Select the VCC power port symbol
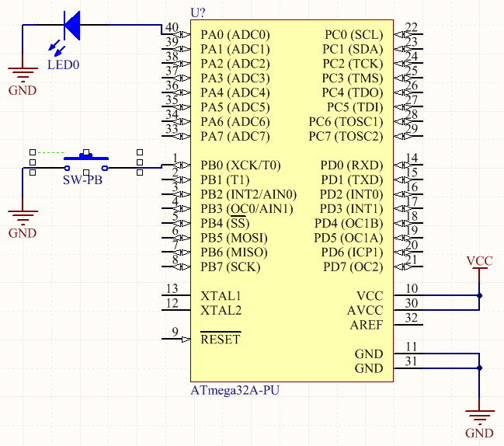 click(479, 269)
